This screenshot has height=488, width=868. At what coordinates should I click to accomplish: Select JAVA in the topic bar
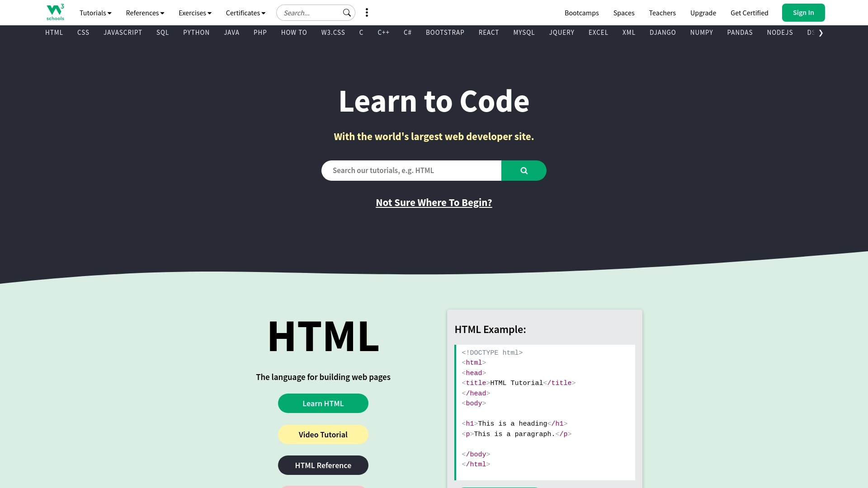pos(231,33)
